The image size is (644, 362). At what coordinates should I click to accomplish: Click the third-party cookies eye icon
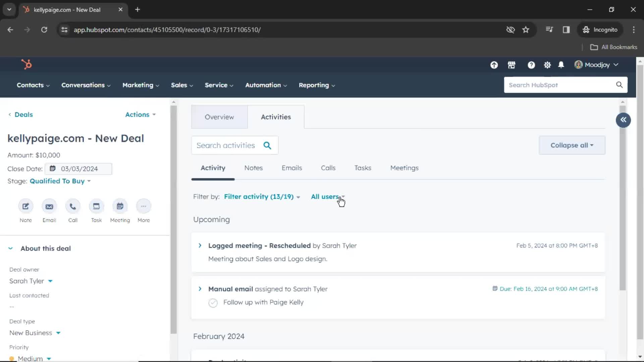(x=510, y=29)
